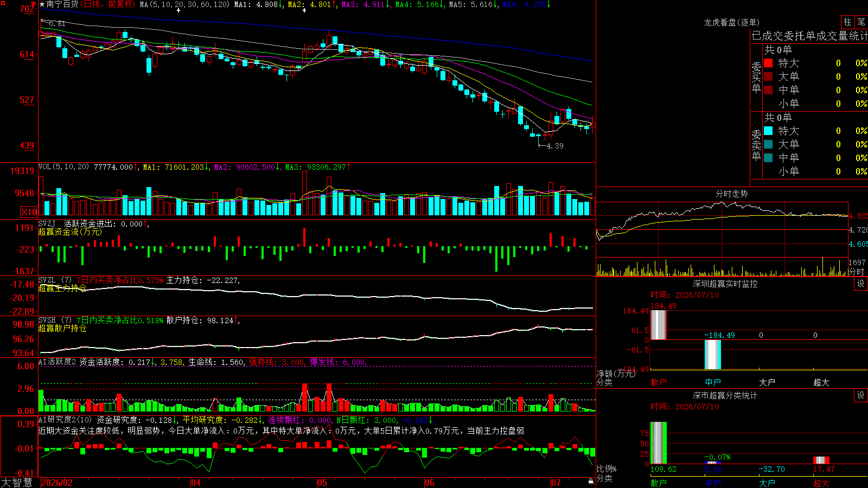The width and height of the screenshot is (868, 488).
Task: Open 设 settings for 深市超赢分类统计
Action: tap(861, 395)
